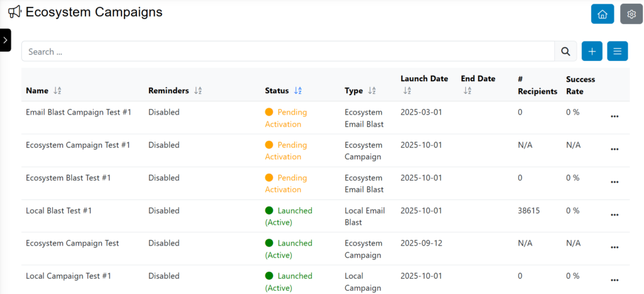Sort by Type column icon
Screen dimensions: 644x294
pos(372,91)
